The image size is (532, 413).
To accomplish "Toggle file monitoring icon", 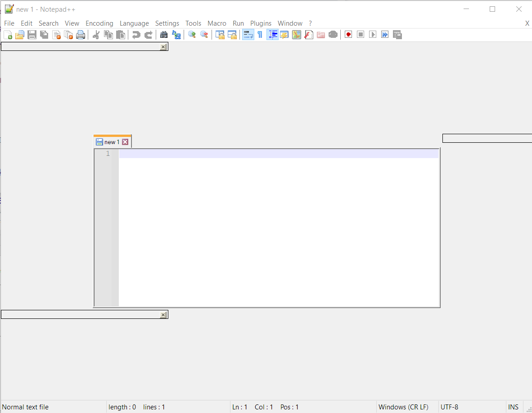I will pyautogui.click(x=333, y=35).
